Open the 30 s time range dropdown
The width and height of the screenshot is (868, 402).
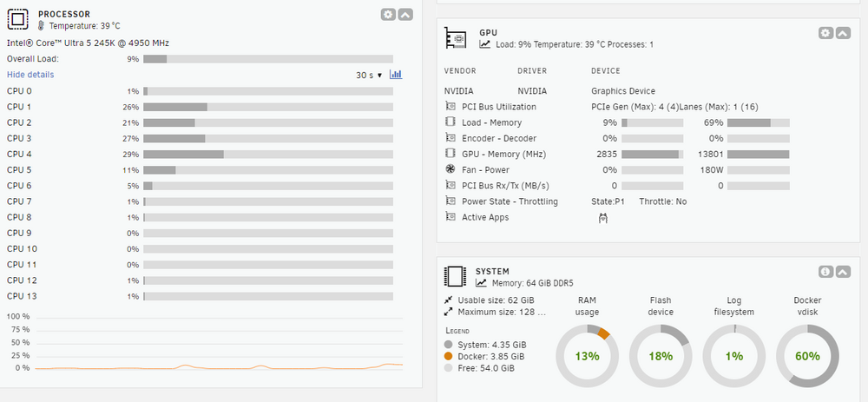369,75
